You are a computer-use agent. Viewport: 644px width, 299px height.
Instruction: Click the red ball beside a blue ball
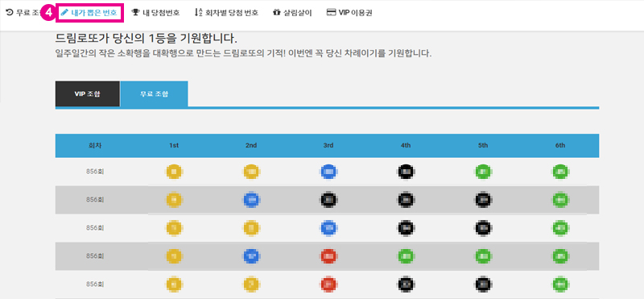(x=328, y=256)
